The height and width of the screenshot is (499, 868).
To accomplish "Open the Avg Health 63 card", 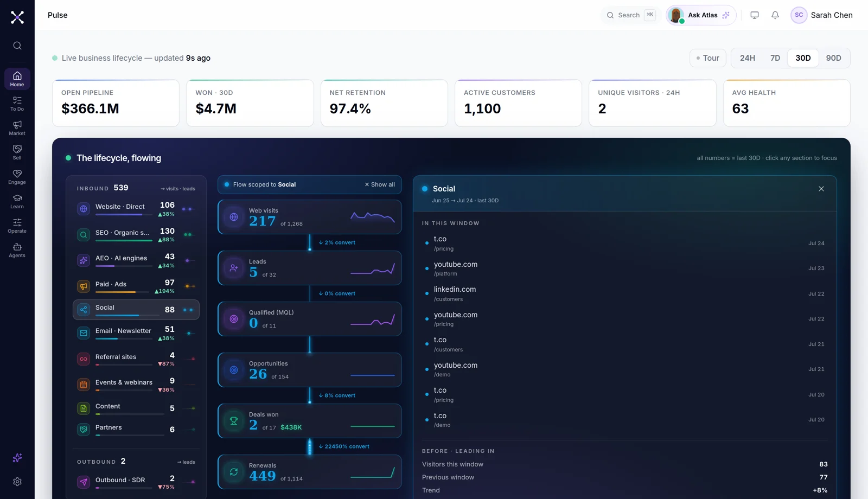I will click(787, 103).
